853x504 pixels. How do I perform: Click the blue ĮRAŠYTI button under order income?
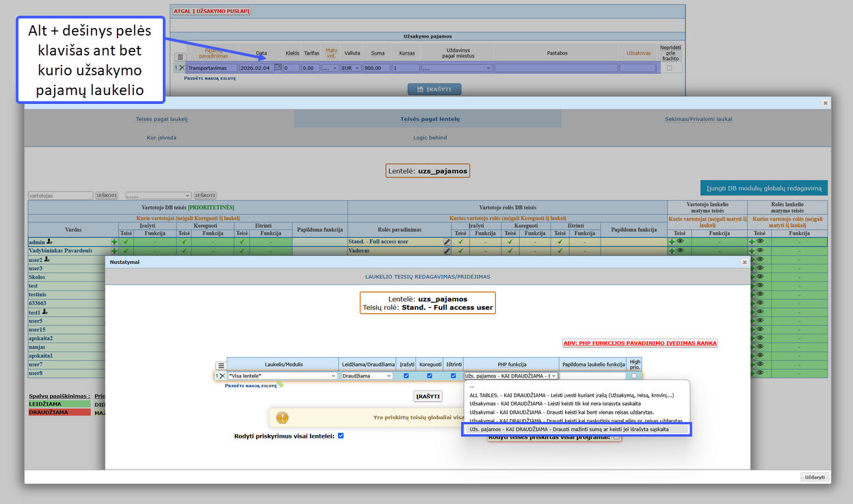434,89
